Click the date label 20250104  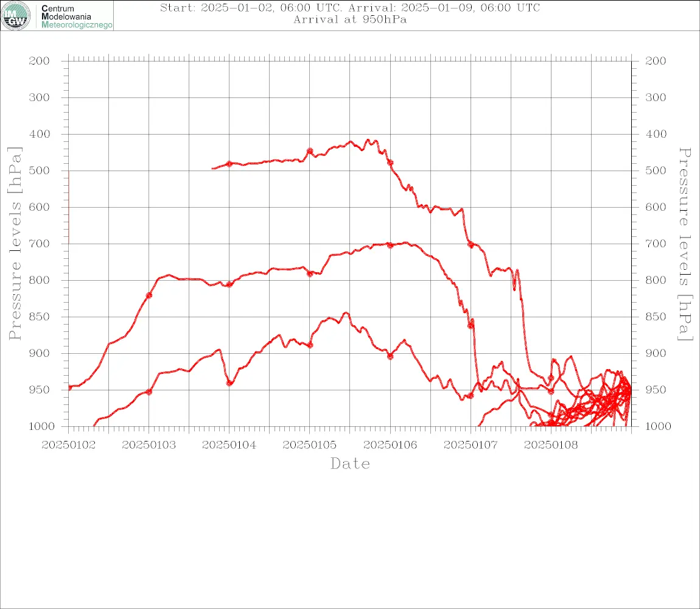coord(229,445)
